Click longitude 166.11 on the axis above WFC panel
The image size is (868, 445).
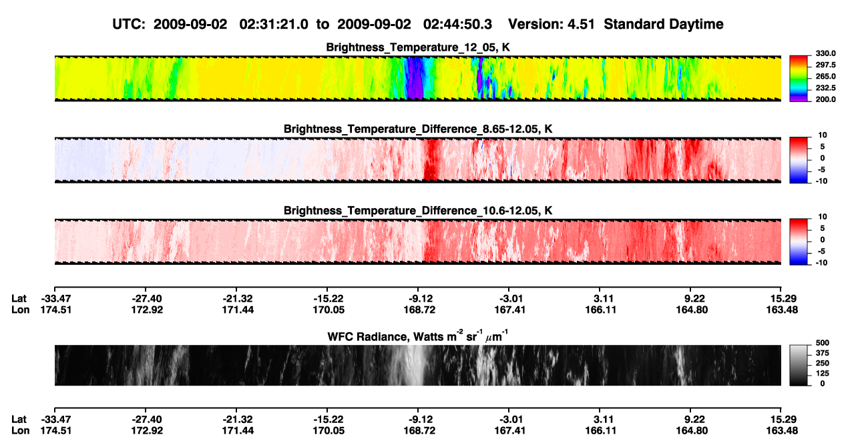pyautogui.click(x=600, y=310)
